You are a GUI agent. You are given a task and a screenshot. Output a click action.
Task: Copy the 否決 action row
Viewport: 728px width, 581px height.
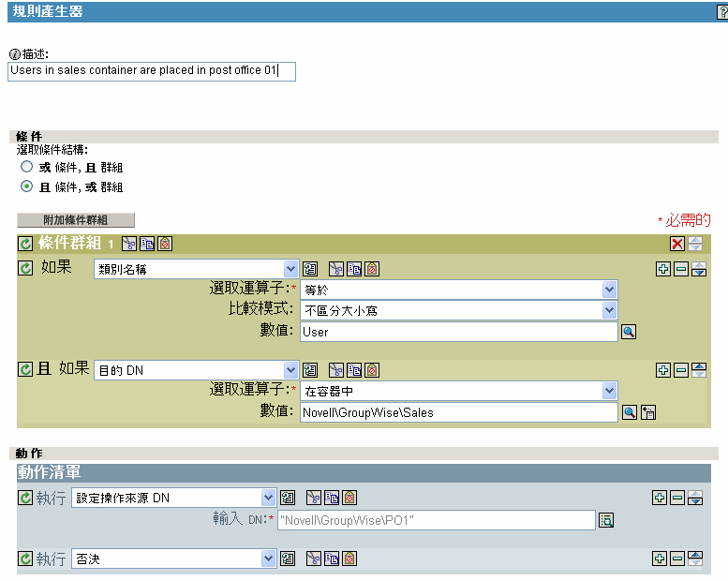tap(332, 559)
